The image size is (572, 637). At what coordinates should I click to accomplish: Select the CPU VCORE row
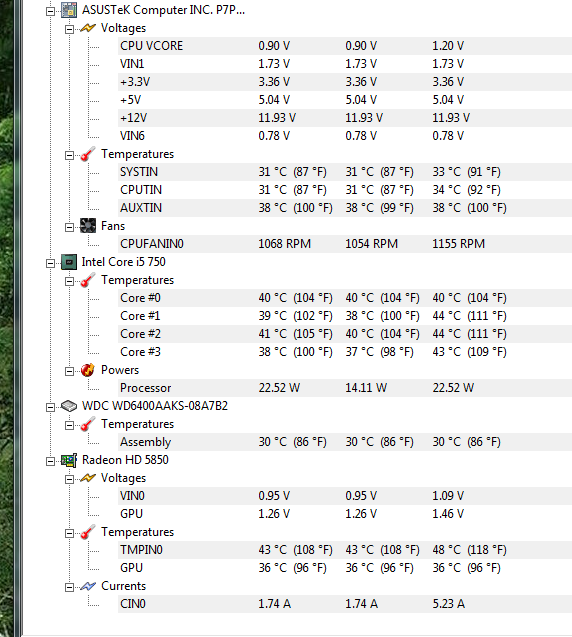pos(345,46)
